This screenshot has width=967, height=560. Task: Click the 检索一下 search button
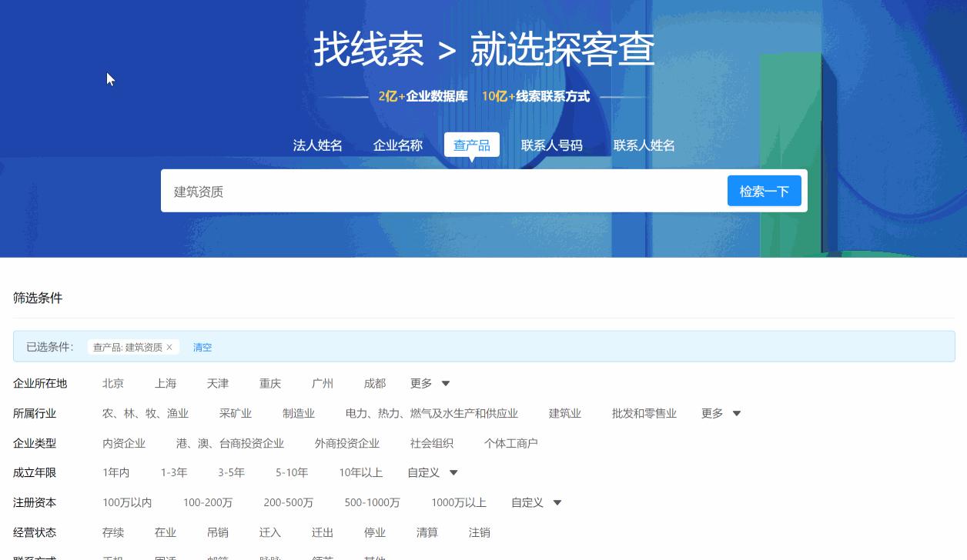pyautogui.click(x=764, y=190)
